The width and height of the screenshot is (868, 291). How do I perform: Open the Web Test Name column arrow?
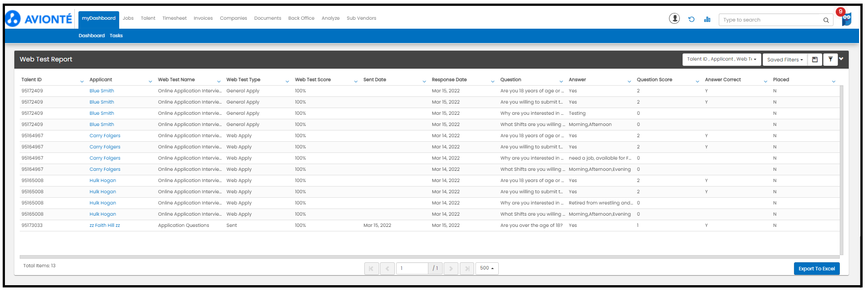coord(219,81)
